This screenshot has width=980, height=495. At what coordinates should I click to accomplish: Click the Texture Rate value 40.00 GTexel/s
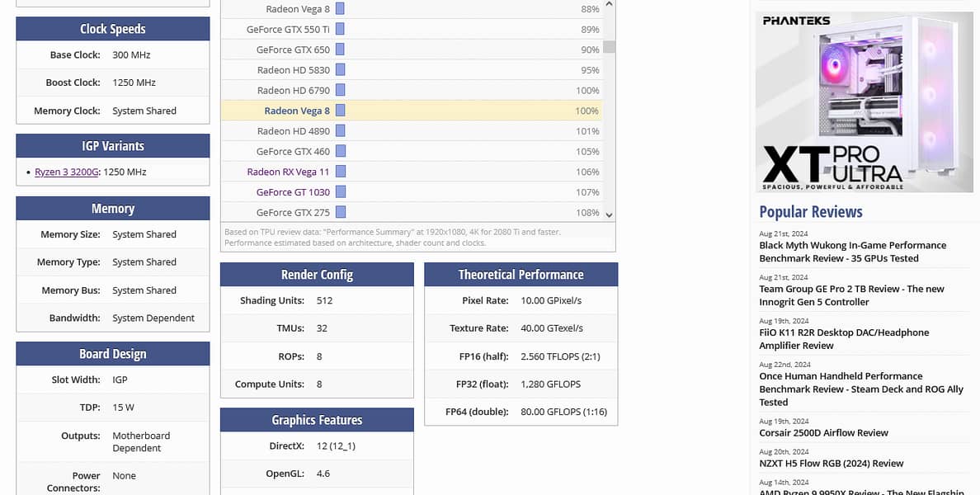pos(552,328)
